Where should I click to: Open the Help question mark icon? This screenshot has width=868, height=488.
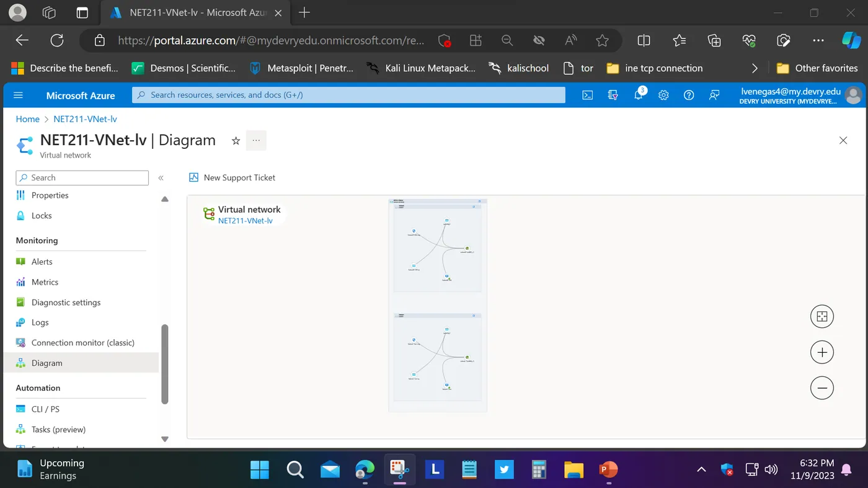[x=689, y=95]
